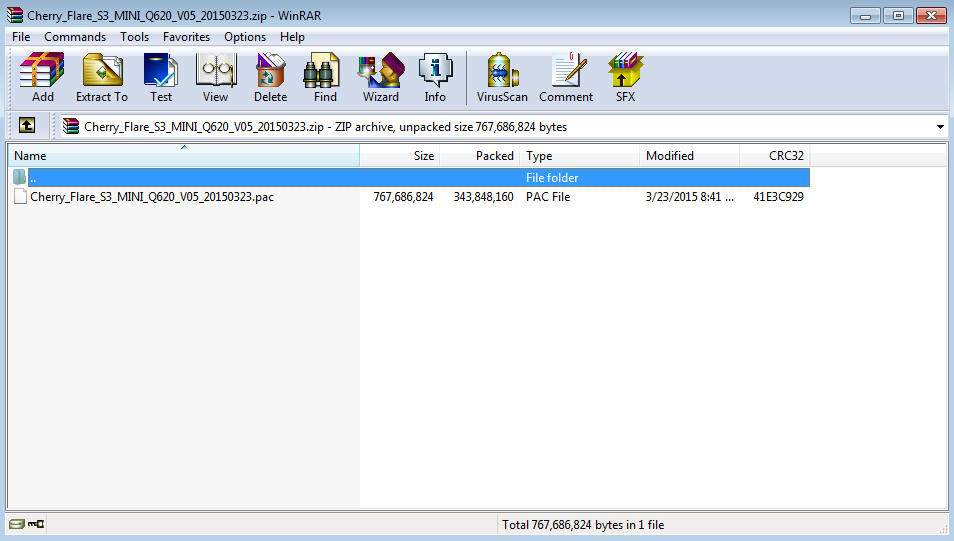Click the Add archive toolbar icon

(x=42, y=78)
